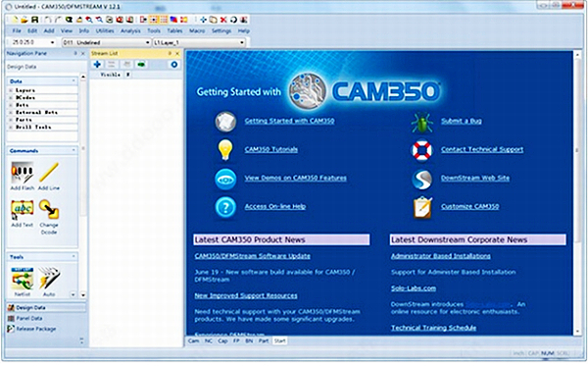Click the Save disk icon in toolbar

[35, 20]
